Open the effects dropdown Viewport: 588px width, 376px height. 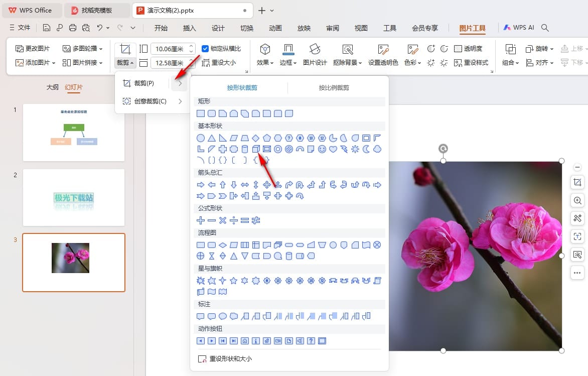point(265,63)
